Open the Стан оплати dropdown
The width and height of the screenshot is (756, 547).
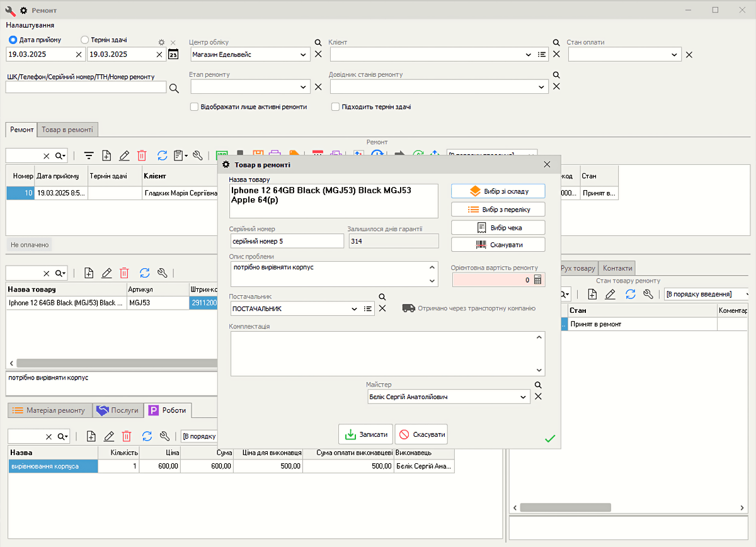coord(674,55)
